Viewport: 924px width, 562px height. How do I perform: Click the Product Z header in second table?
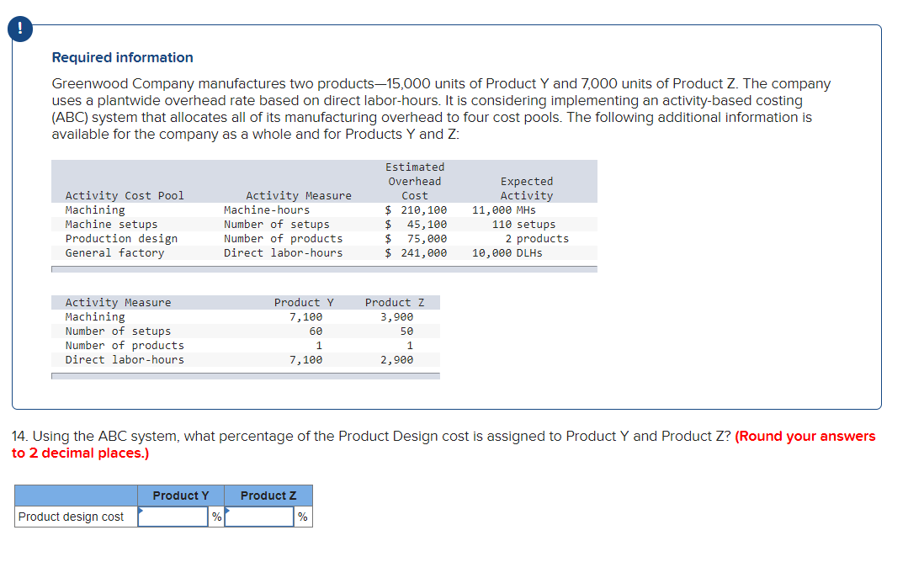click(394, 302)
